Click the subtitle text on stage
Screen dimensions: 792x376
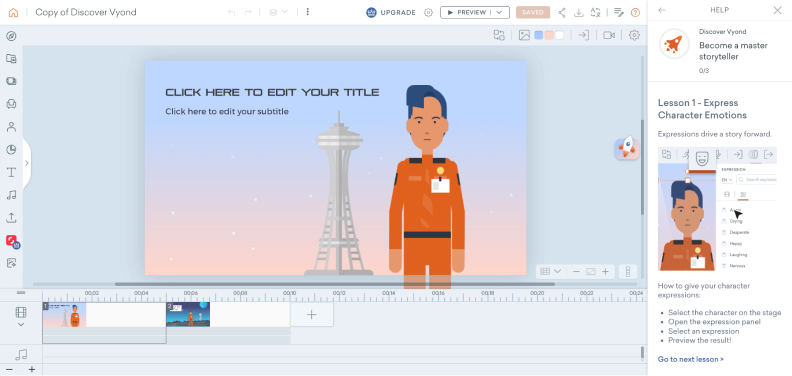(x=227, y=111)
